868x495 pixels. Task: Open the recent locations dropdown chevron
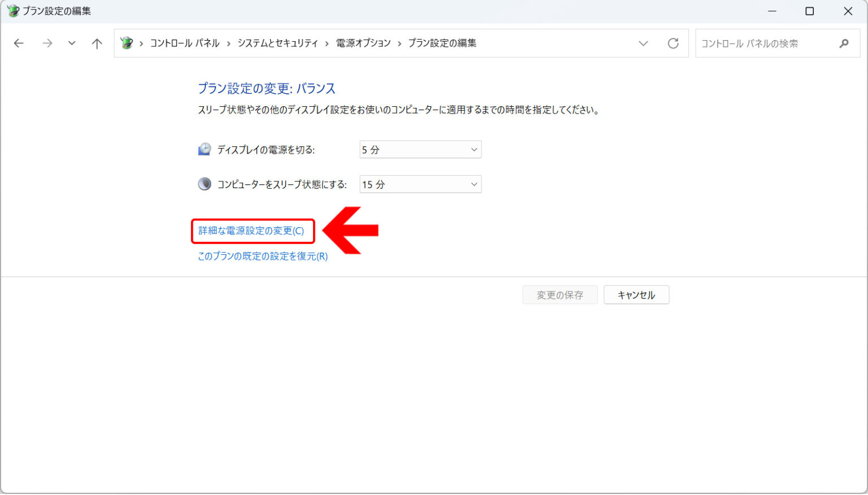coord(72,44)
